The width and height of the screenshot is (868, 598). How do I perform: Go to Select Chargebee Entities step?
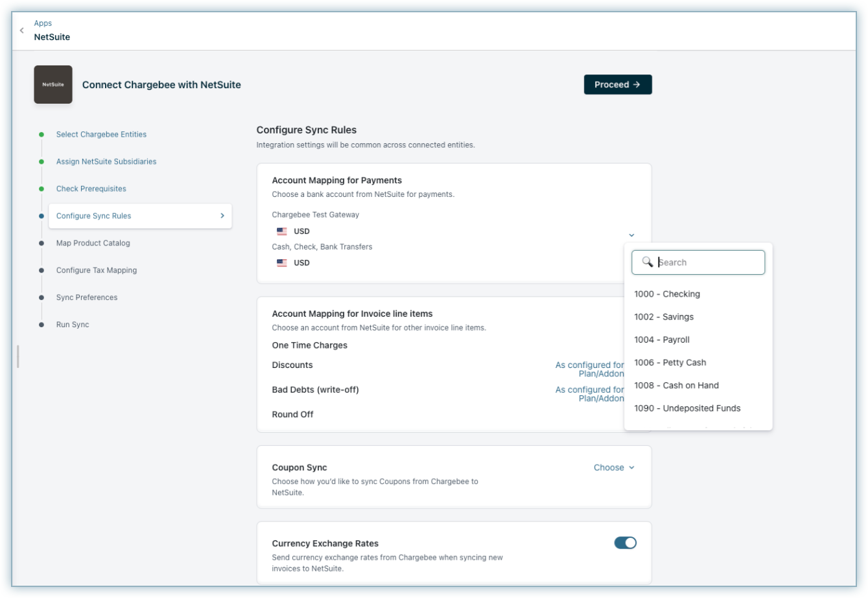[x=101, y=135]
